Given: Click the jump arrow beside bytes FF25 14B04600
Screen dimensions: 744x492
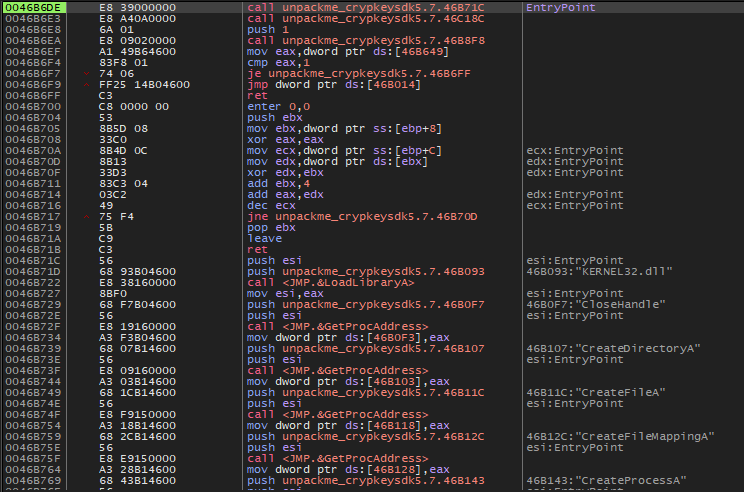Looking at the screenshot, I should pyautogui.click(x=86, y=84).
